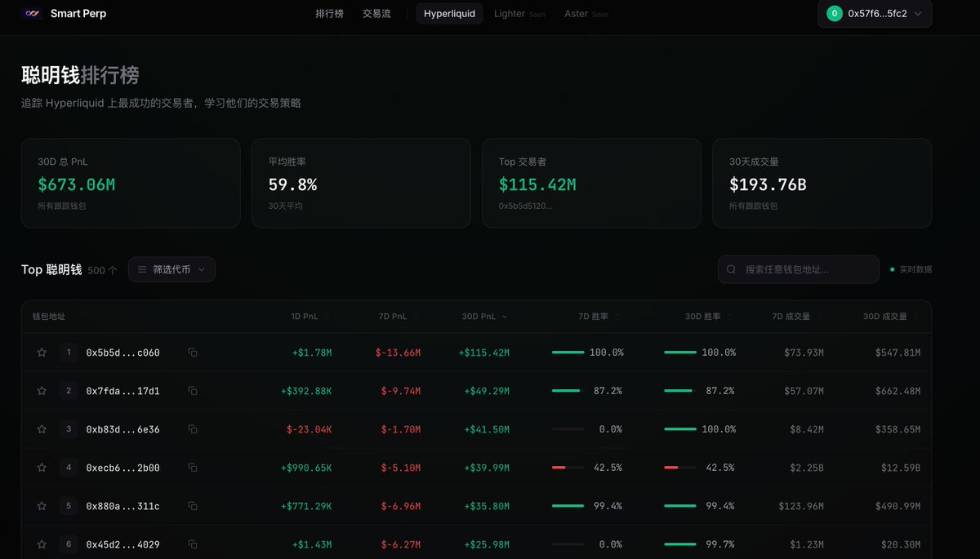Sort by 30D 成交量 column
The image size is (980, 559).
(891, 317)
